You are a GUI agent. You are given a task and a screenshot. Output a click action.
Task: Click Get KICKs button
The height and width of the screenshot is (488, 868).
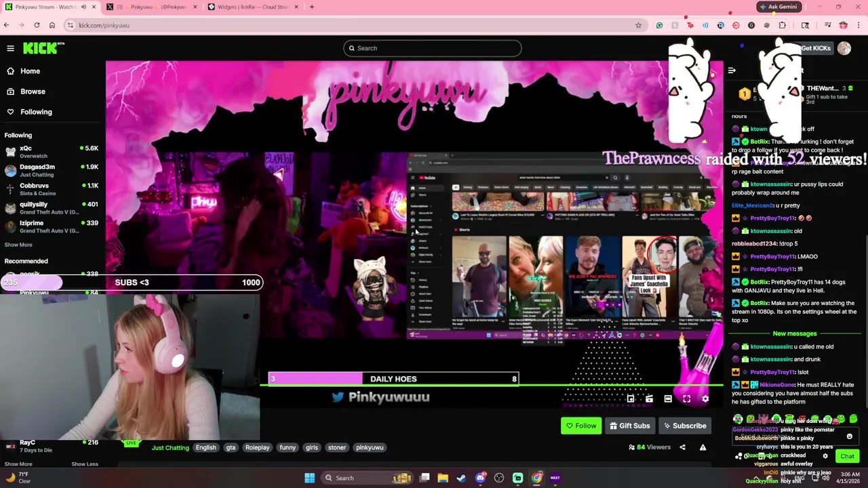(815, 48)
